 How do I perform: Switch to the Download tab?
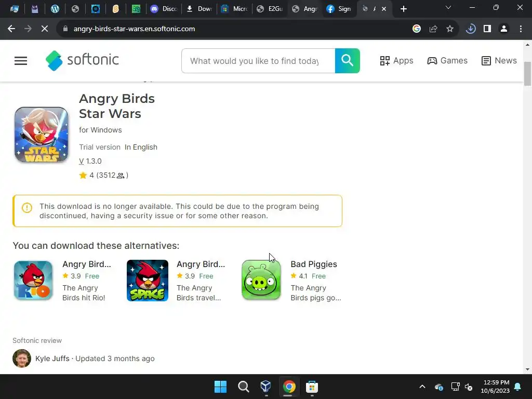click(x=199, y=9)
